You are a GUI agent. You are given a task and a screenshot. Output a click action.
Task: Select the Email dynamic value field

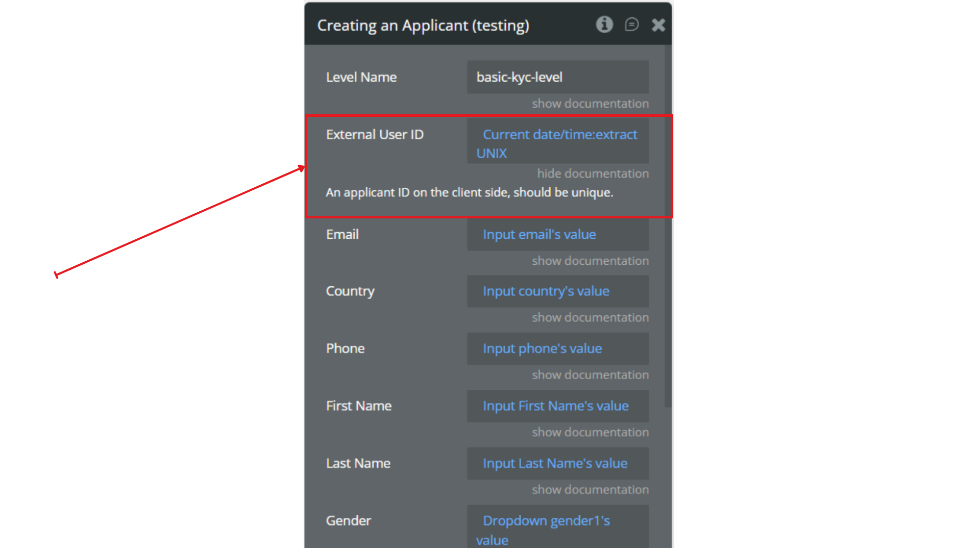pos(557,235)
